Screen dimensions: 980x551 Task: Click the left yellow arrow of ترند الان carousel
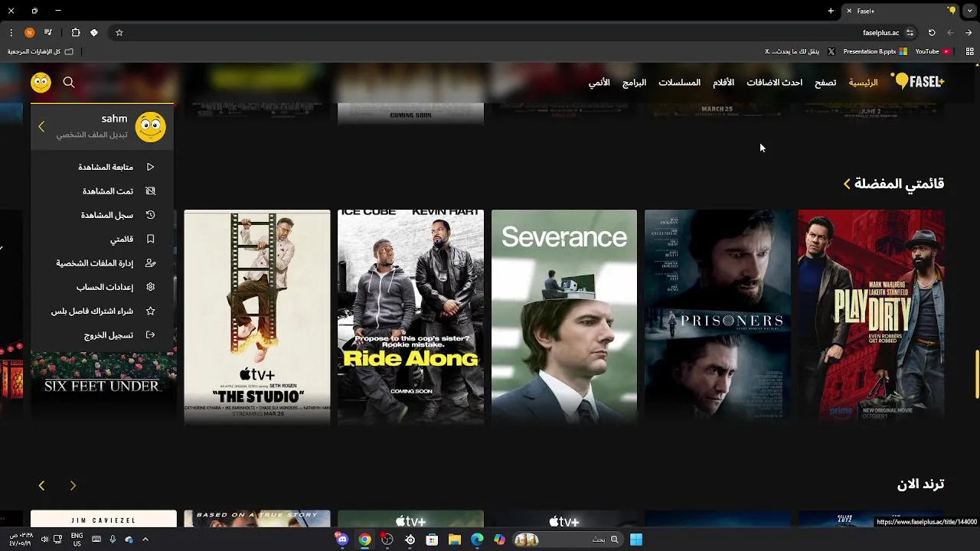41,485
